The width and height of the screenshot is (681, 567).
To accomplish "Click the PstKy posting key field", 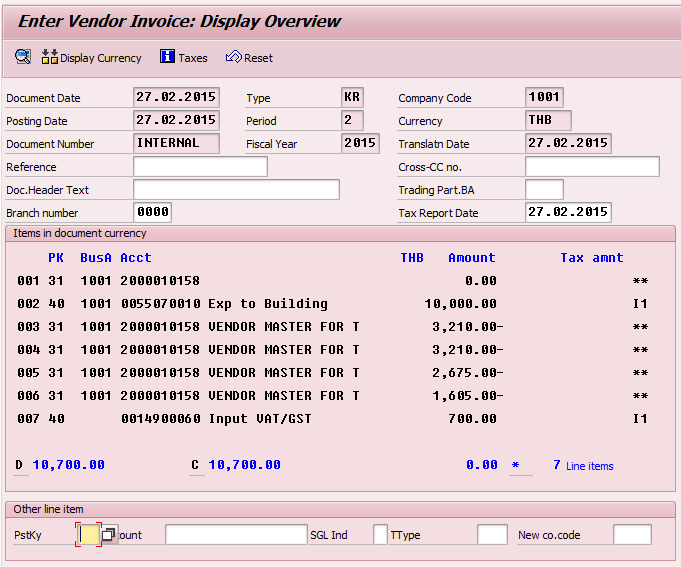I will pyautogui.click(x=89, y=534).
